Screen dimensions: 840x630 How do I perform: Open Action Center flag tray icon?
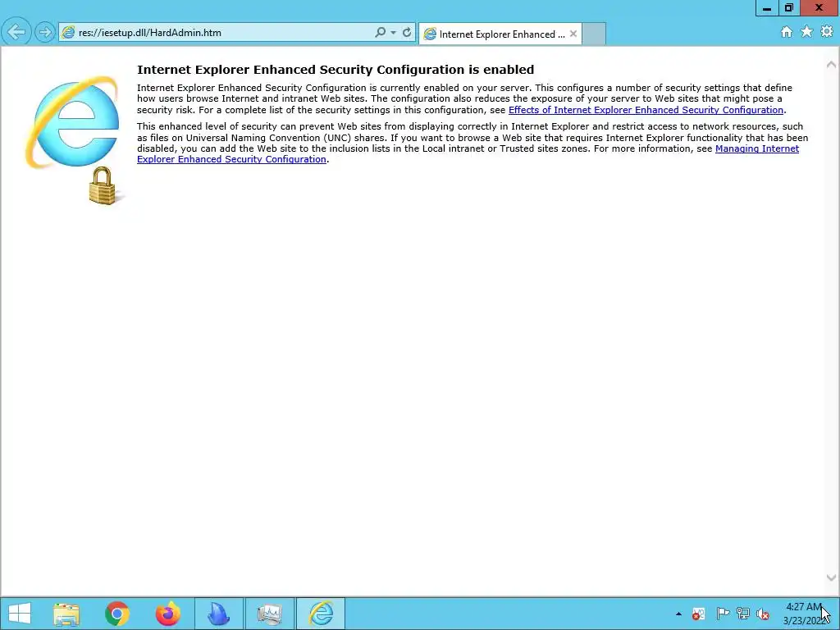pyautogui.click(x=723, y=614)
